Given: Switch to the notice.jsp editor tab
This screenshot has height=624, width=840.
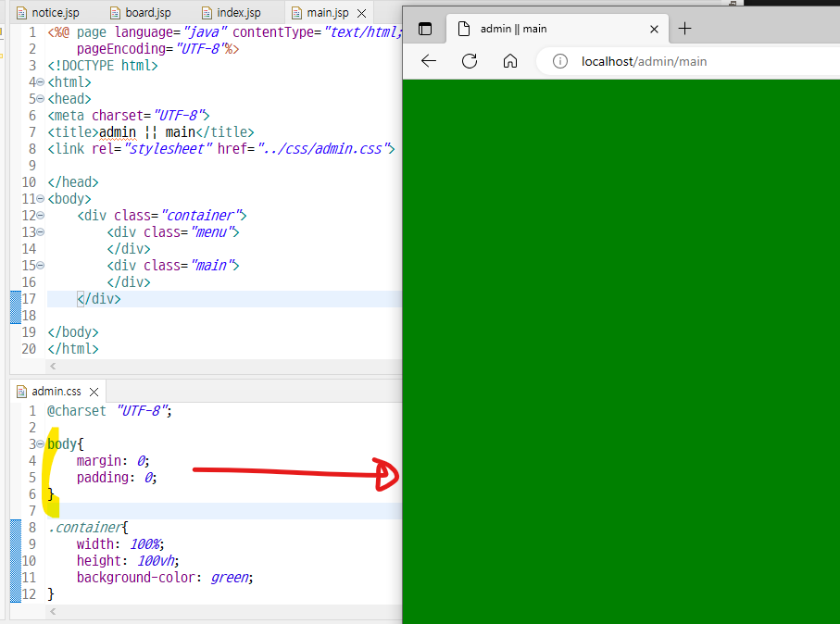Looking at the screenshot, I should tap(48, 12).
